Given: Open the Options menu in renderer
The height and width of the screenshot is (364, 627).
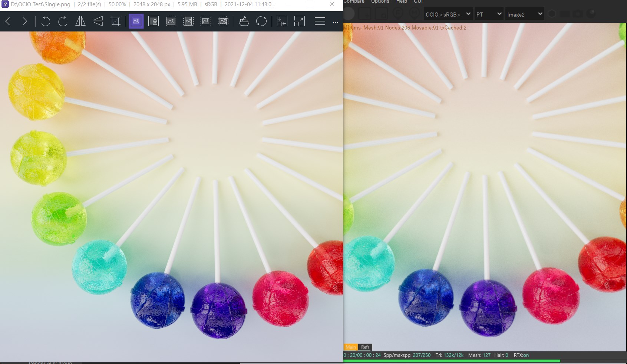Looking at the screenshot, I should pyautogui.click(x=380, y=1).
